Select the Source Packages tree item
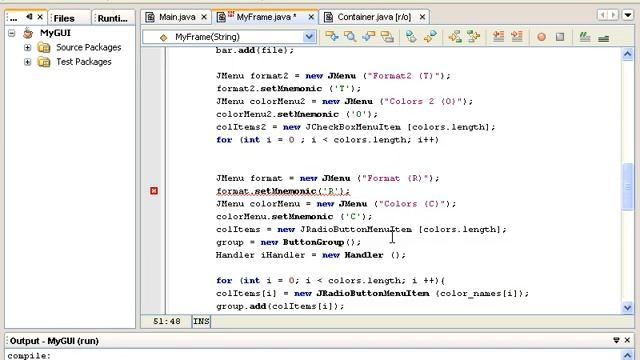The image size is (640, 360). pyautogui.click(x=89, y=47)
